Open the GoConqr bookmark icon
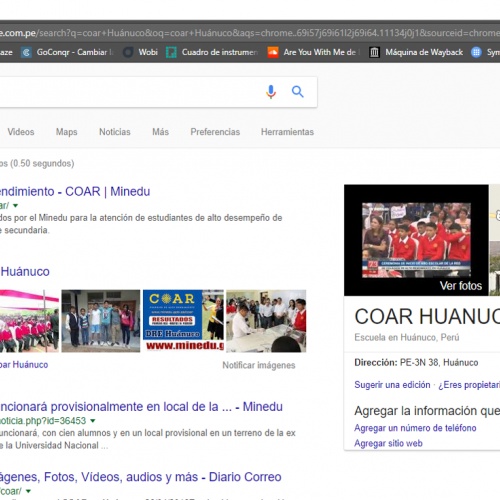This screenshot has width=500, height=500. (26, 52)
